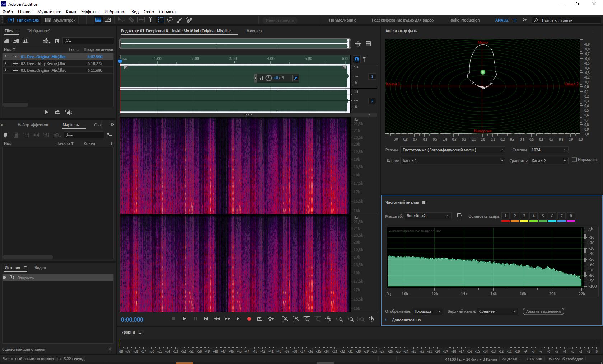Click the Анализ выделения button
This screenshot has height=364, width=603.
(x=543, y=311)
